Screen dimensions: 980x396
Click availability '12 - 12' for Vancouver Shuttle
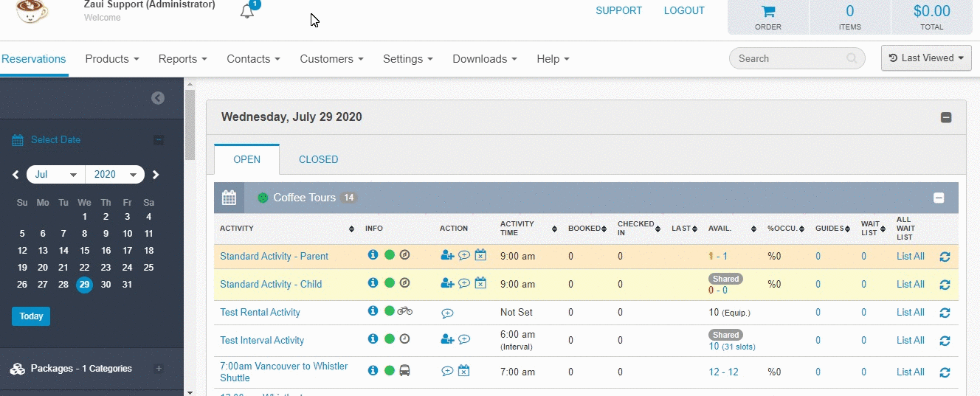(723, 372)
